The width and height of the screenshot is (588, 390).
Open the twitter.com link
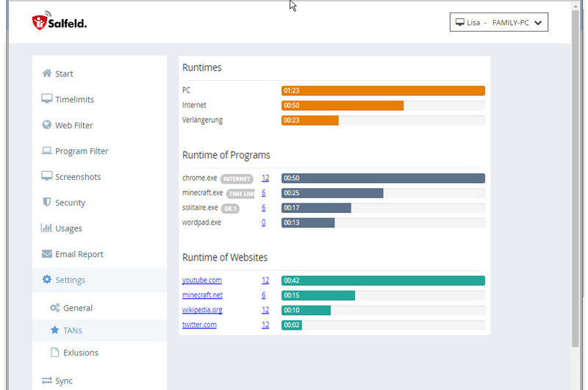pos(199,325)
